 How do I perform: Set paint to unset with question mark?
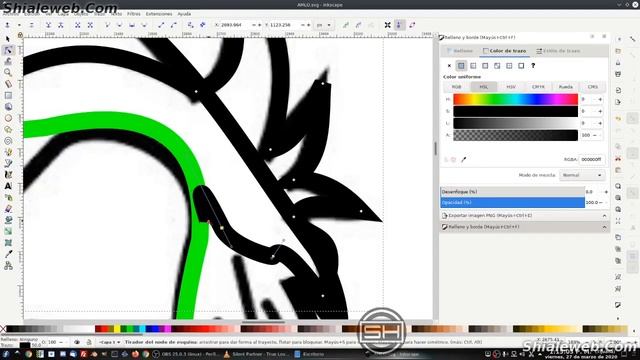coord(533,65)
